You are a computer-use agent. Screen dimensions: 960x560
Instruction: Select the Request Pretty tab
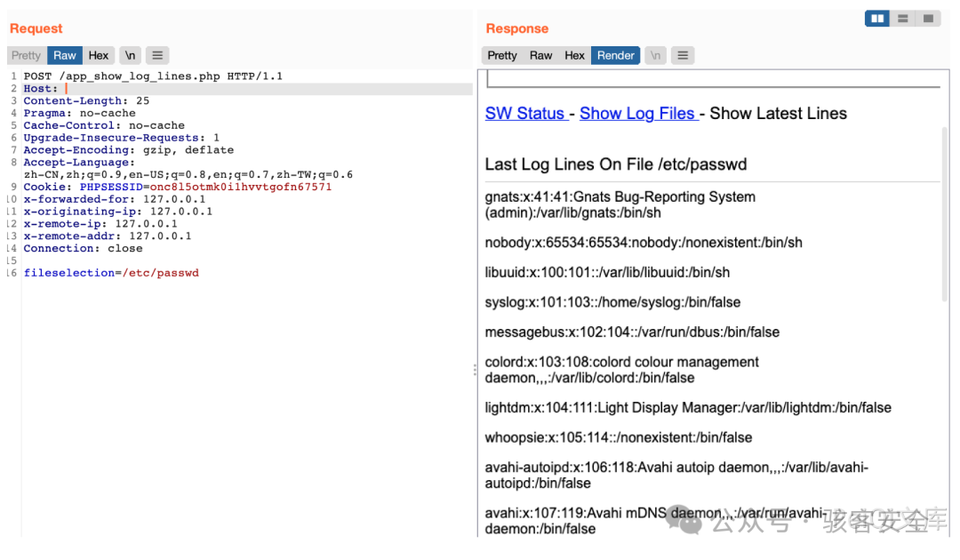click(26, 56)
